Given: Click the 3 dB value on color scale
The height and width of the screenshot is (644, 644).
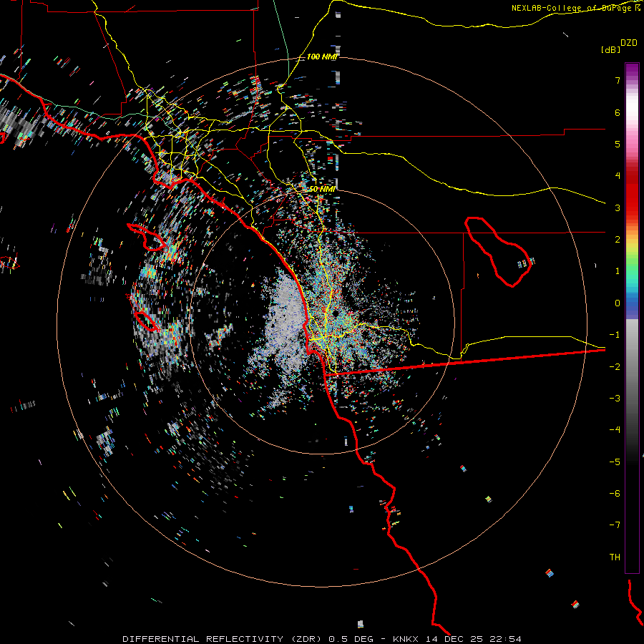Looking at the screenshot, I should click(618, 208).
